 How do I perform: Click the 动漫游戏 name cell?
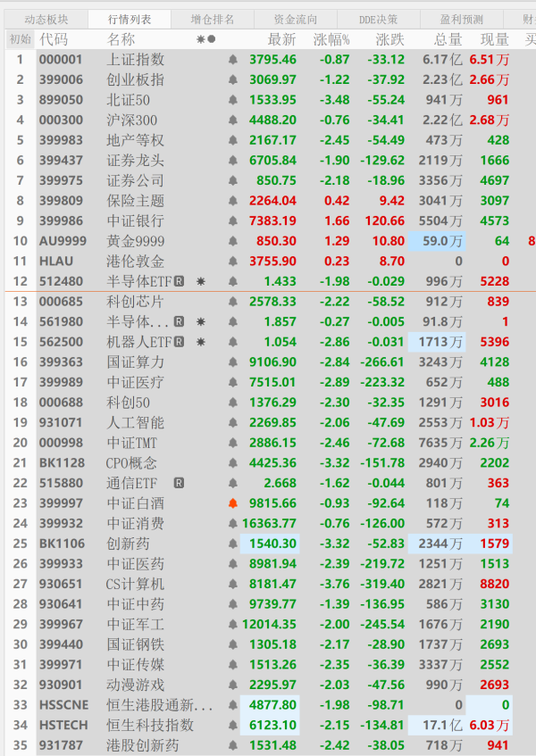(x=135, y=685)
